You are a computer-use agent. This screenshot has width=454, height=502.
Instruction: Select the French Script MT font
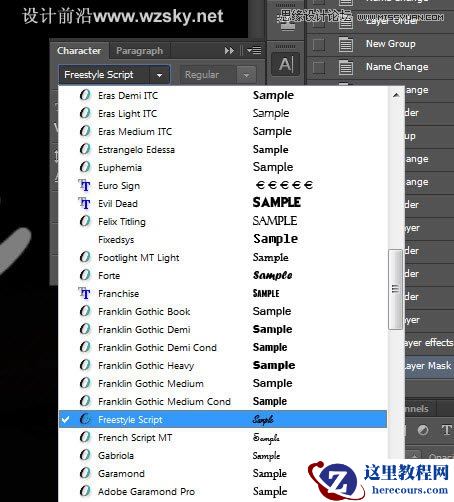point(223,437)
